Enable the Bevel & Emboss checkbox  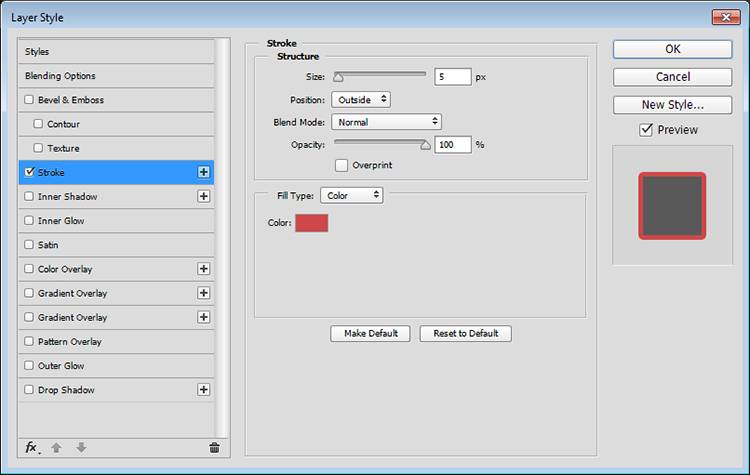pyautogui.click(x=29, y=100)
